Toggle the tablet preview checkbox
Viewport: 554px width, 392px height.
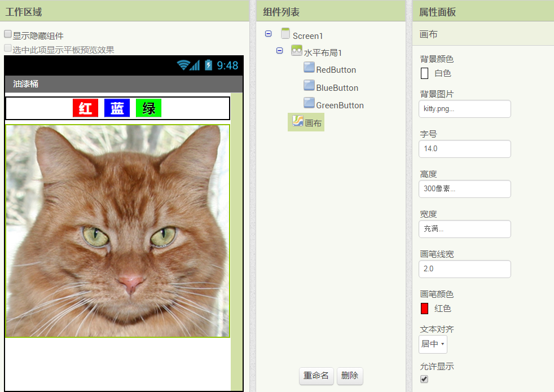click(8, 49)
